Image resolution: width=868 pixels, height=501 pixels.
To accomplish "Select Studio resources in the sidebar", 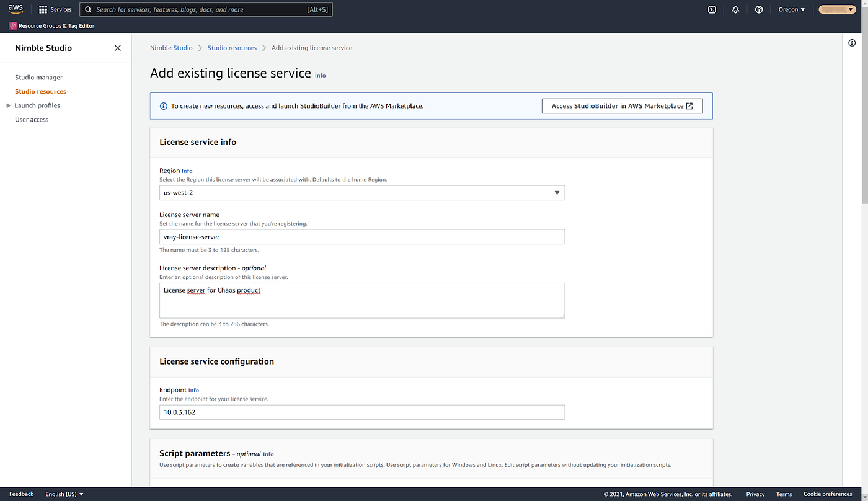I will click(40, 91).
